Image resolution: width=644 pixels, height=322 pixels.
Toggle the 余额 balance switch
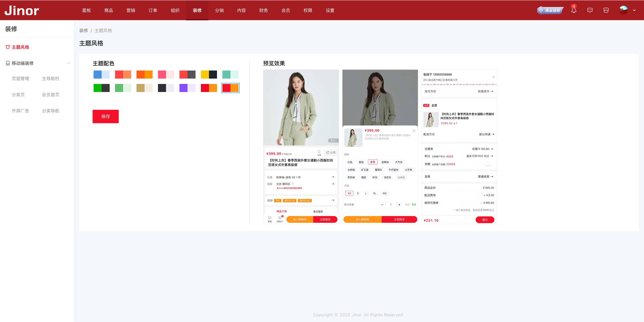(x=488, y=164)
